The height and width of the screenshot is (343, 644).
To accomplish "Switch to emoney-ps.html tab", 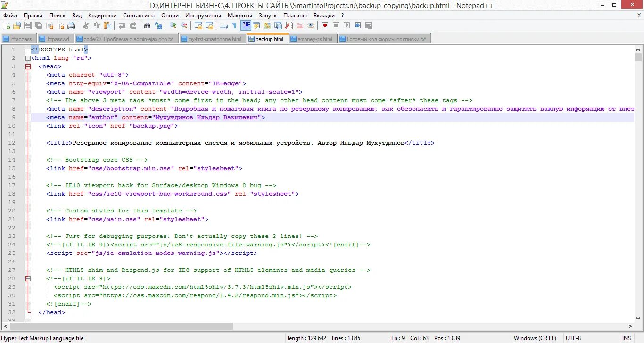I will (313, 39).
